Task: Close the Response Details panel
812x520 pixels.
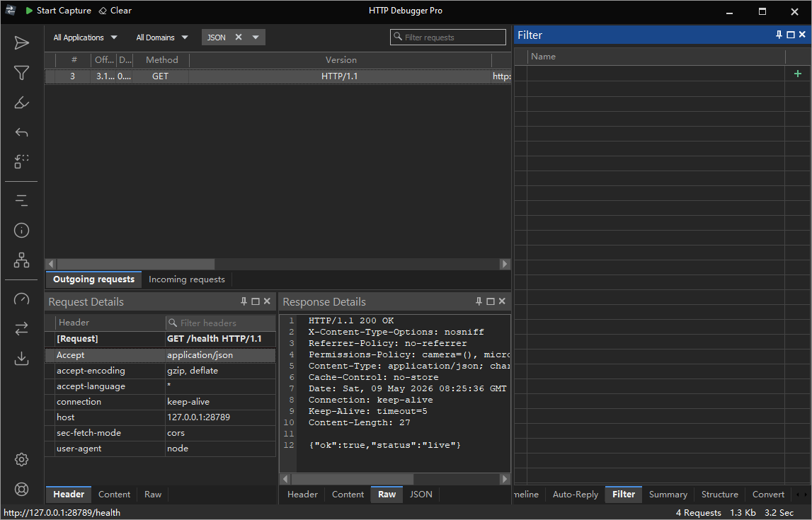Action: (502, 301)
